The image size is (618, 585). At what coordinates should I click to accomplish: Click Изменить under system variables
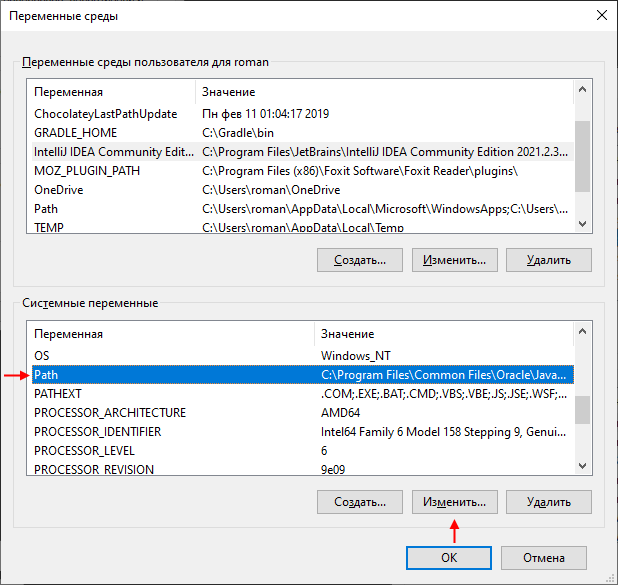pyautogui.click(x=455, y=502)
